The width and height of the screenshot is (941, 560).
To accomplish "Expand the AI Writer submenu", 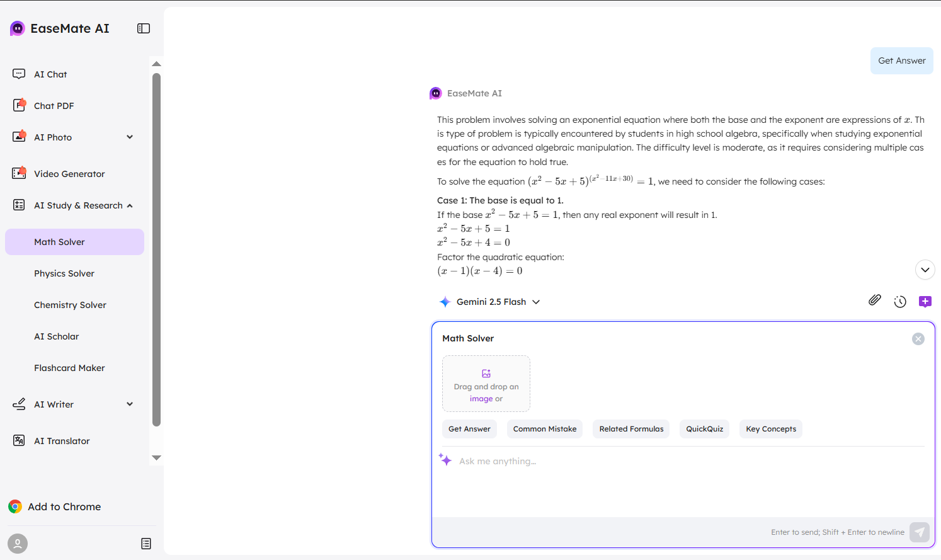I will [x=130, y=404].
